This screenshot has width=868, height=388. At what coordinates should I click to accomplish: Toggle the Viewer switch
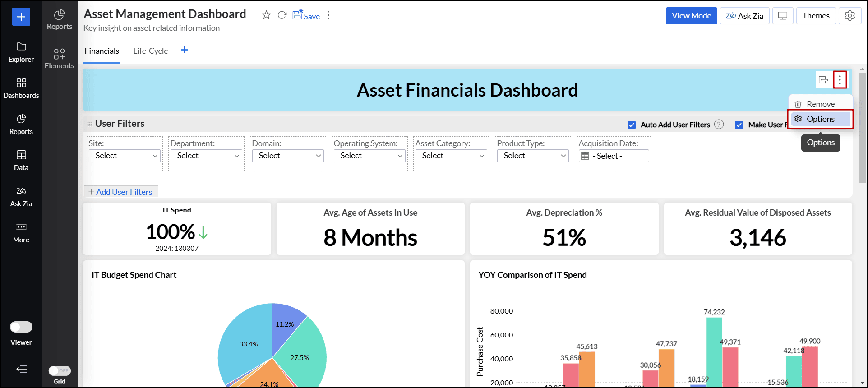21,327
